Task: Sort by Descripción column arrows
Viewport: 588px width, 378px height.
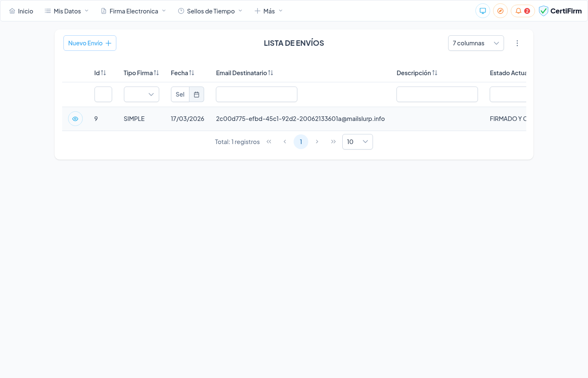Action: click(x=435, y=73)
